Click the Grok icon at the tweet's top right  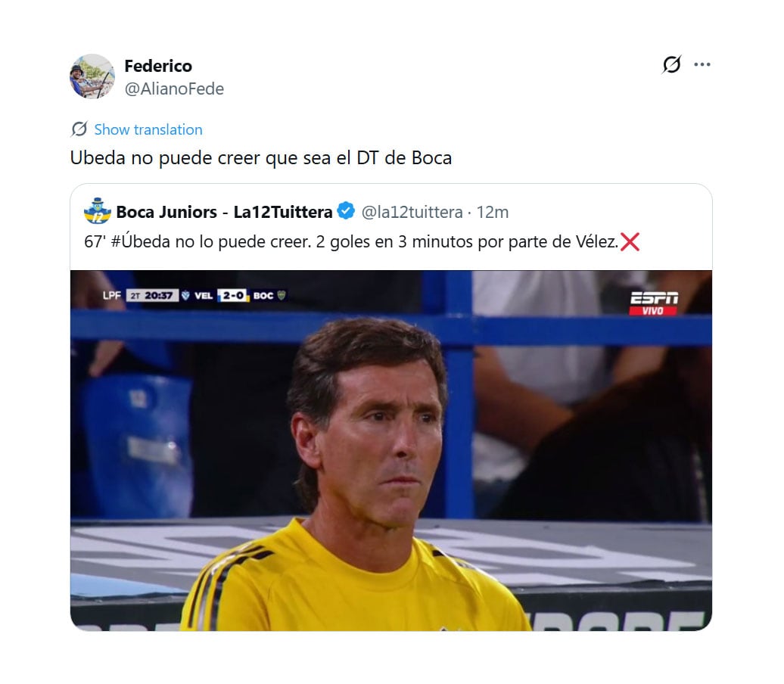pyautogui.click(x=671, y=64)
